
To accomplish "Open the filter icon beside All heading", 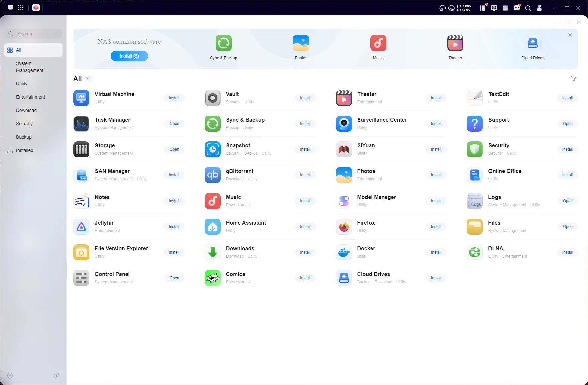I will tap(574, 78).
